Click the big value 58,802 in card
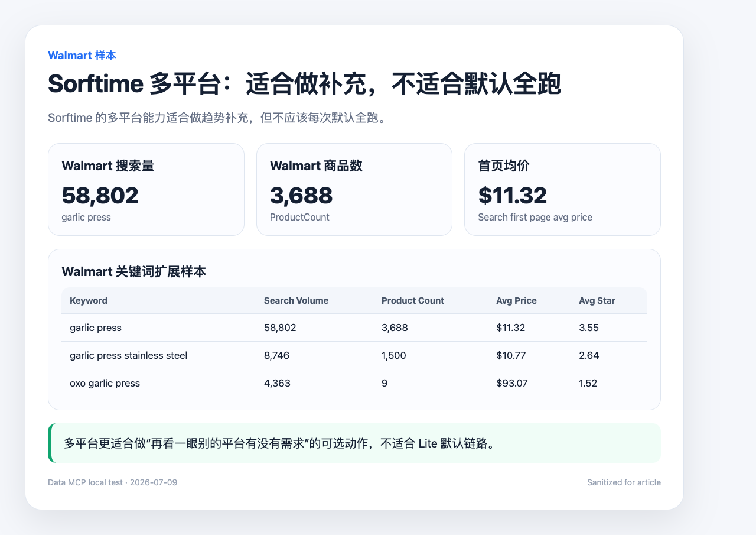Image resolution: width=756 pixels, height=535 pixels. point(100,196)
